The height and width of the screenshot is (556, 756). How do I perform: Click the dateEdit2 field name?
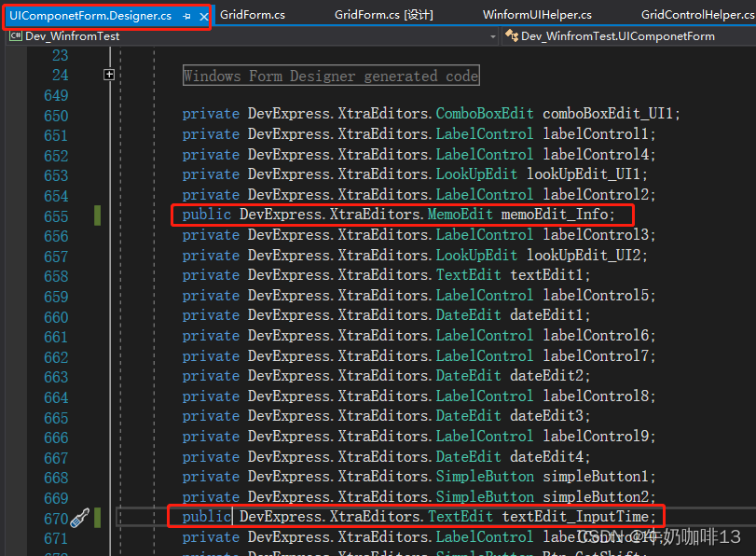coord(546,376)
